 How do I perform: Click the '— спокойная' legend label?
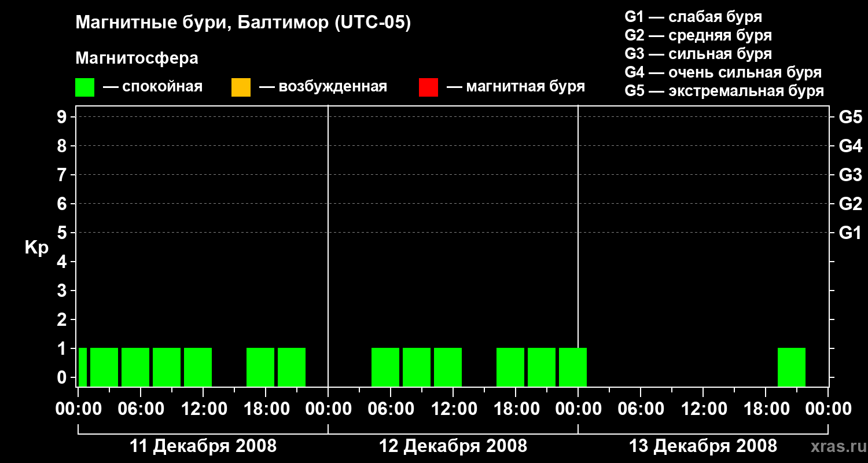pos(153,87)
